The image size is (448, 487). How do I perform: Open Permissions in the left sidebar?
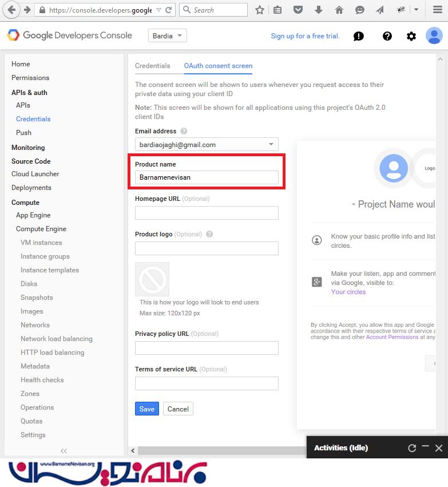click(30, 78)
